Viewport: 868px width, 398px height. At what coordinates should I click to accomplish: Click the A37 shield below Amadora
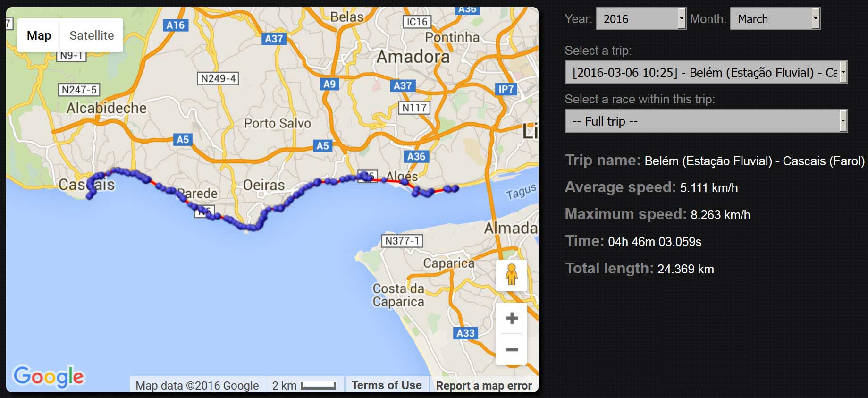pyautogui.click(x=403, y=85)
